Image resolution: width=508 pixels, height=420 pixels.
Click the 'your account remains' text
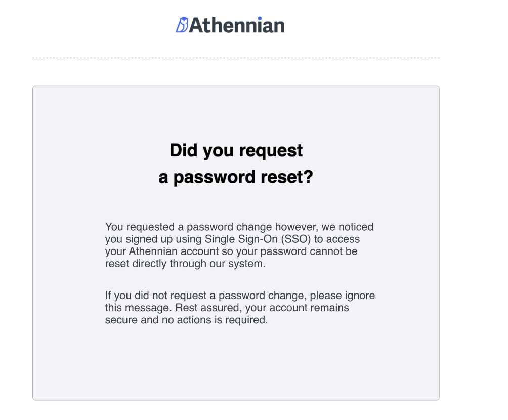pyautogui.click(x=297, y=308)
